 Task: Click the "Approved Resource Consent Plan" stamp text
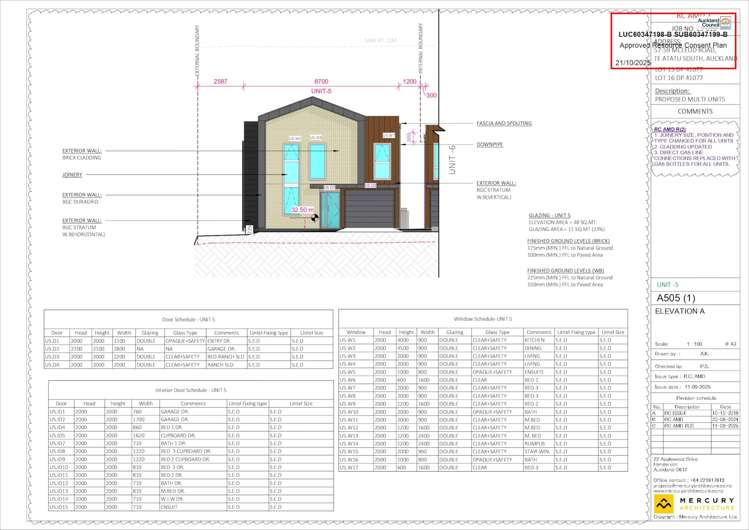pyautogui.click(x=673, y=45)
